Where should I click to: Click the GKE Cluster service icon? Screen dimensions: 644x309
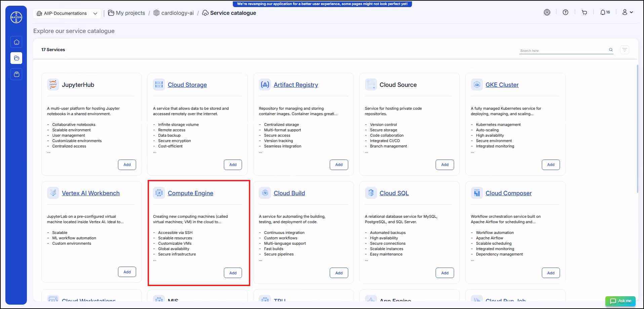coord(477,84)
